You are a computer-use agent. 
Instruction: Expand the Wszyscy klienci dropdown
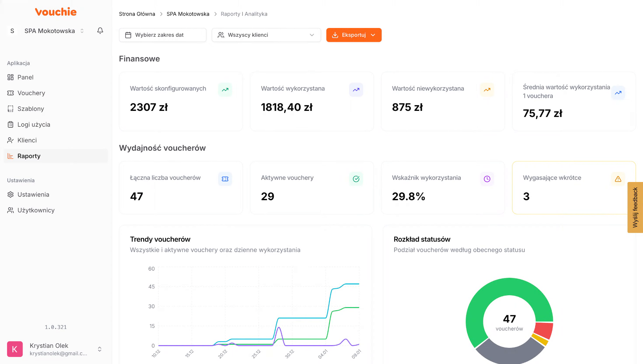click(266, 35)
